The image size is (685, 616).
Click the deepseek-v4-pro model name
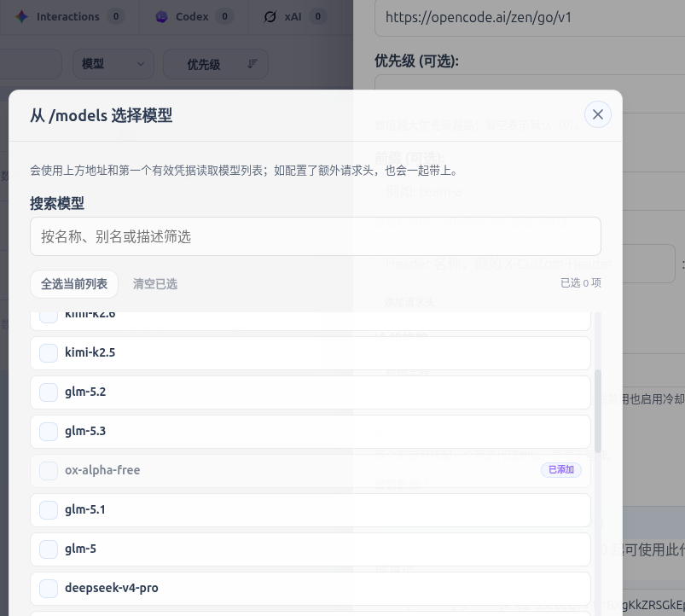pyautogui.click(x=112, y=588)
